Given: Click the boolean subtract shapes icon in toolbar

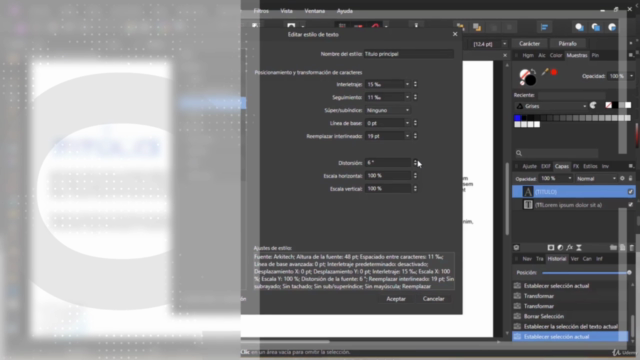Looking at the screenshot, I should 596,27.
